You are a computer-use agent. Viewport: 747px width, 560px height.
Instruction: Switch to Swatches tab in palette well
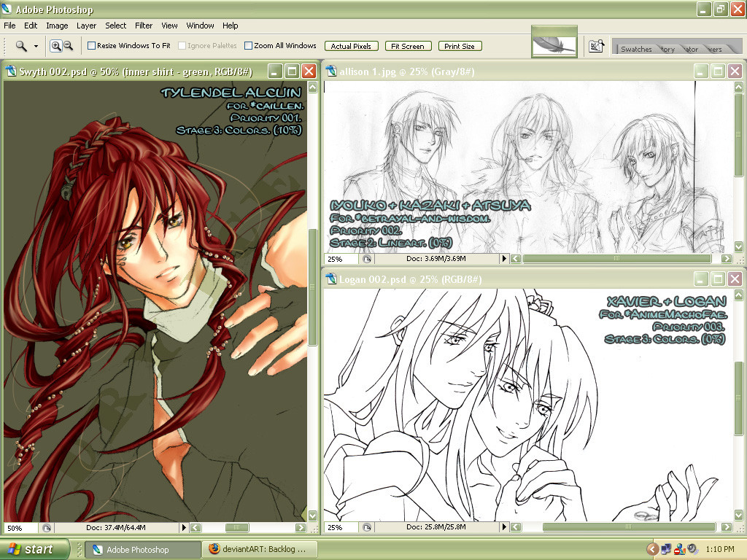pyautogui.click(x=636, y=49)
